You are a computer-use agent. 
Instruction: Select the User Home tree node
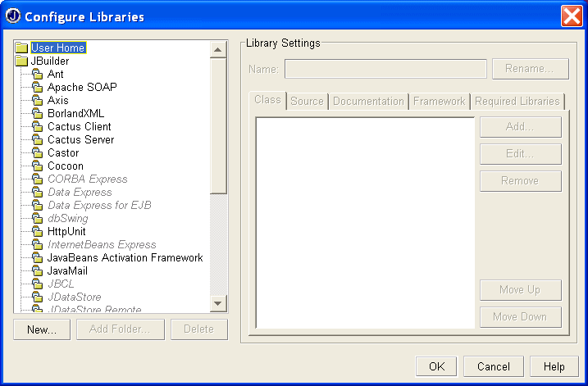point(58,48)
